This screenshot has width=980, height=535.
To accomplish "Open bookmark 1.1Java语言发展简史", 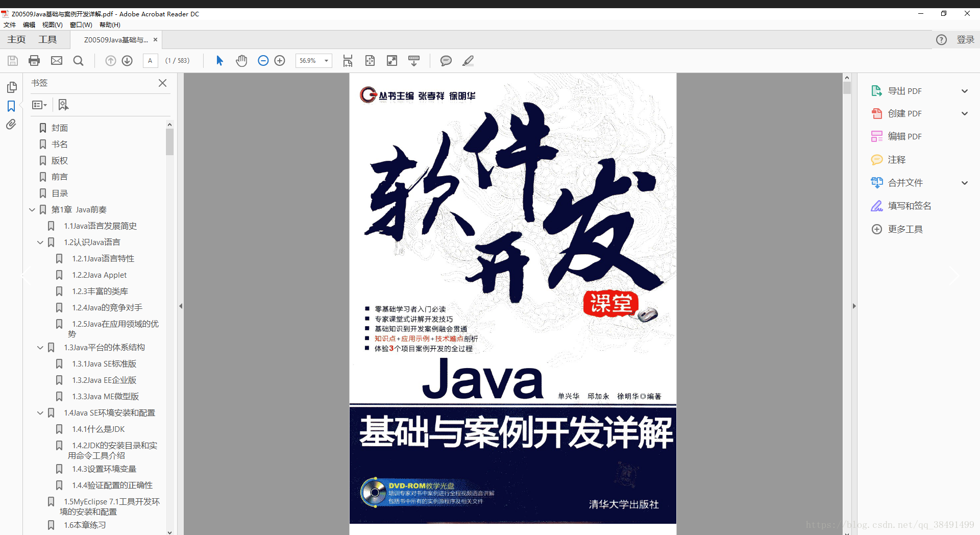I will (100, 226).
